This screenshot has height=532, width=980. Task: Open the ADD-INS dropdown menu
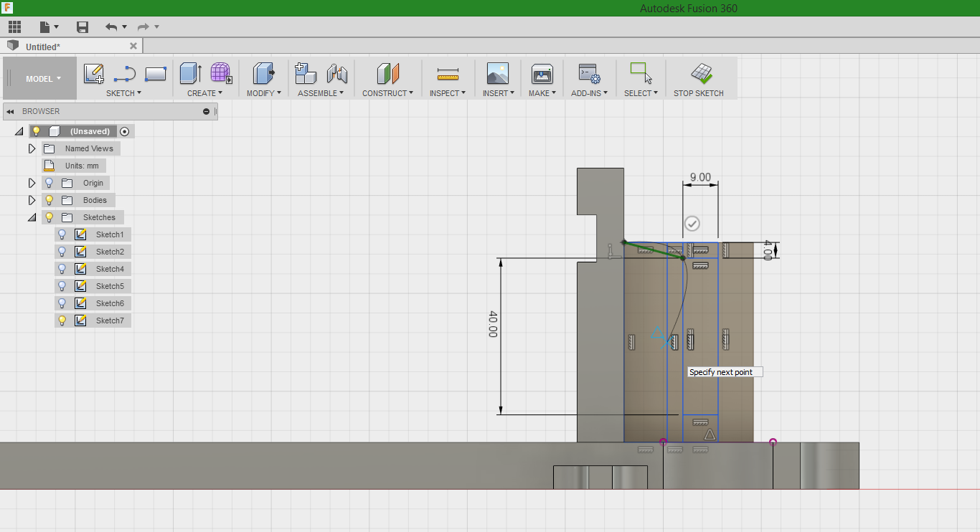pos(589,93)
